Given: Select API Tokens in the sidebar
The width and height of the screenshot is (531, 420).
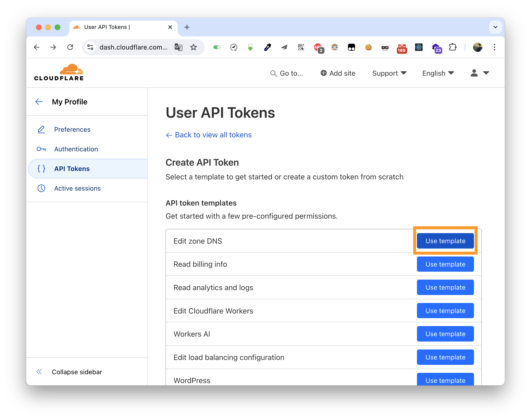Looking at the screenshot, I should [x=88, y=169].
